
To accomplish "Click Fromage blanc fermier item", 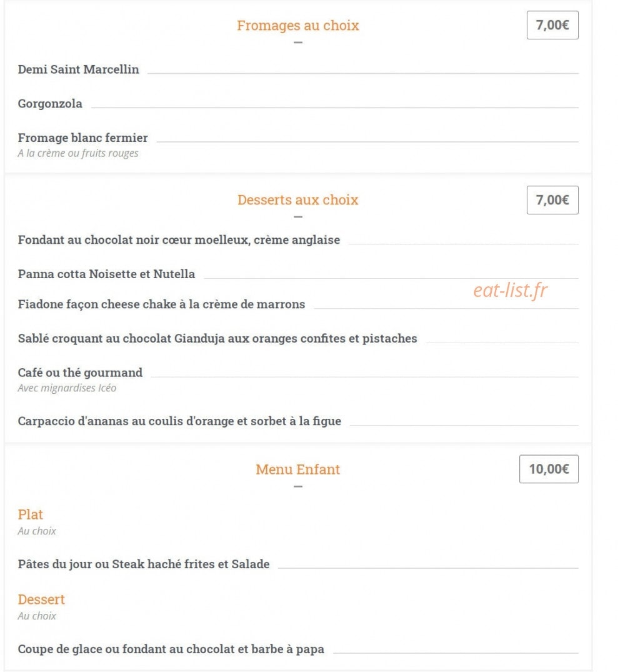I will point(82,138).
